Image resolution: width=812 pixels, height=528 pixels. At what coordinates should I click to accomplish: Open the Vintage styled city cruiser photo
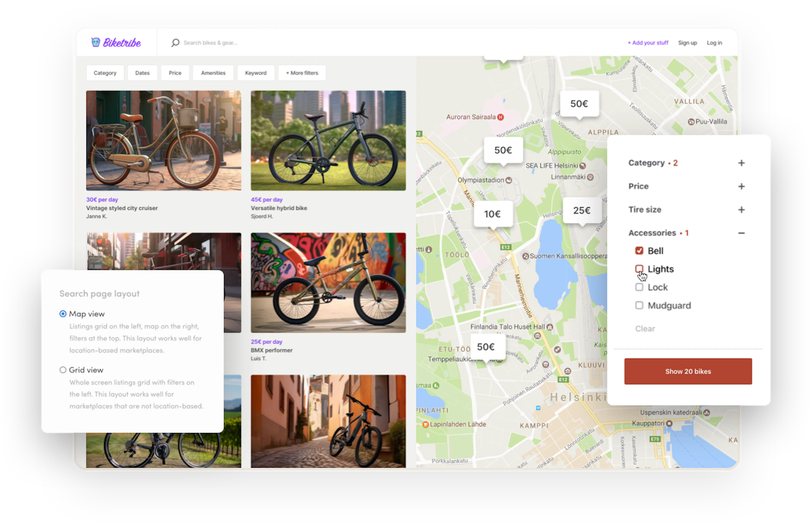tap(164, 140)
